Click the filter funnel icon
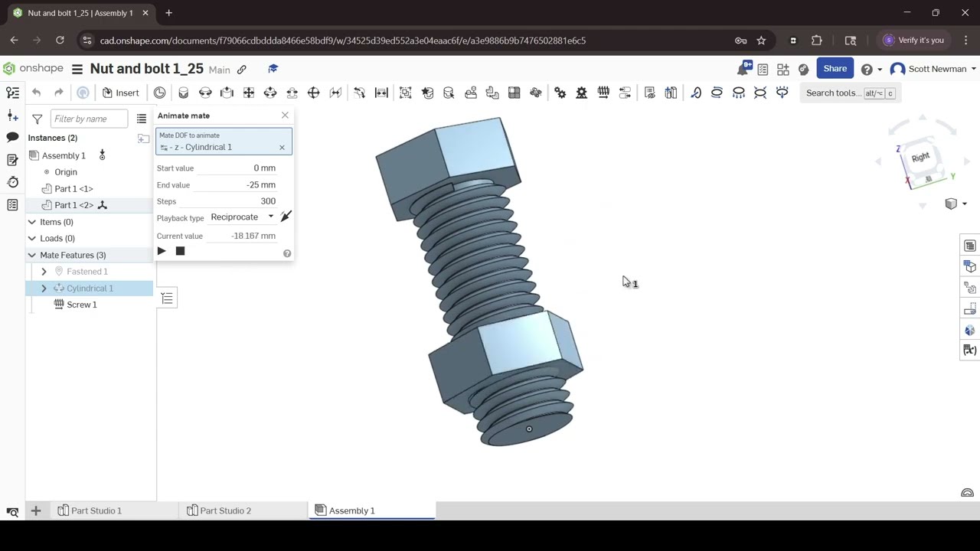The height and width of the screenshot is (551, 980). point(37,119)
